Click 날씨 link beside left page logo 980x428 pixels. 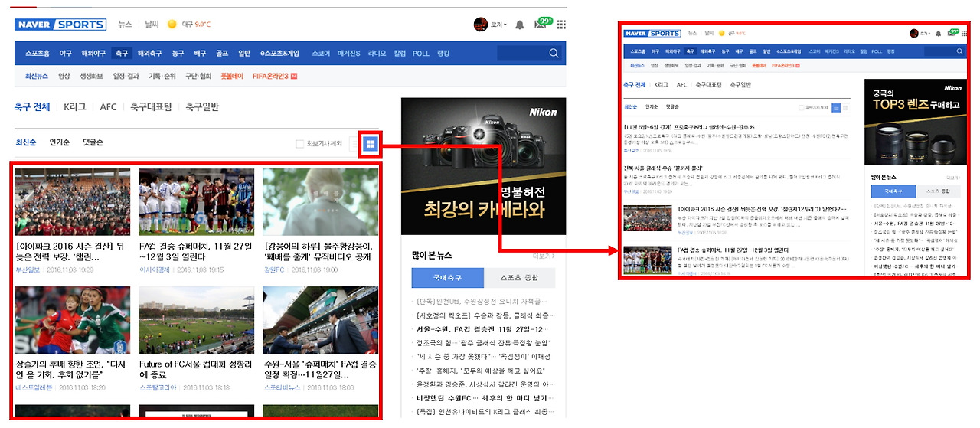[x=152, y=25]
